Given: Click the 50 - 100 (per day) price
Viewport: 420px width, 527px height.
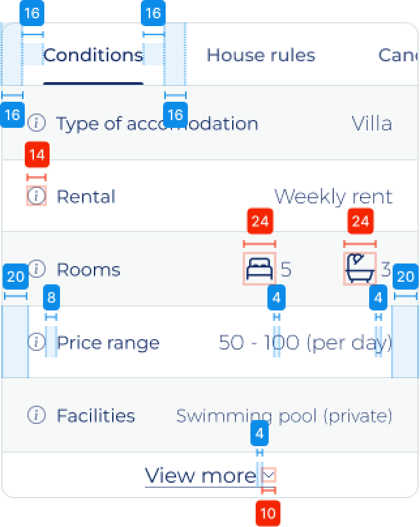Looking at the screenshot, I should pyautogui.click(x=305, y=342).
